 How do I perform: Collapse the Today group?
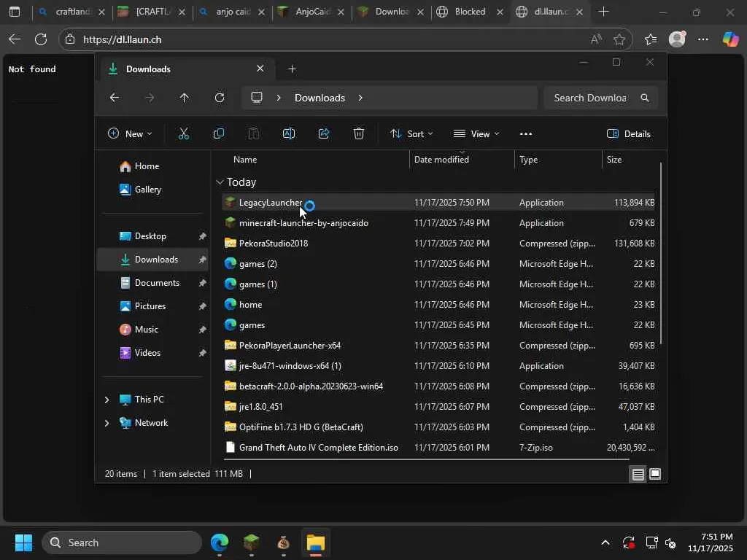(220, 182)
